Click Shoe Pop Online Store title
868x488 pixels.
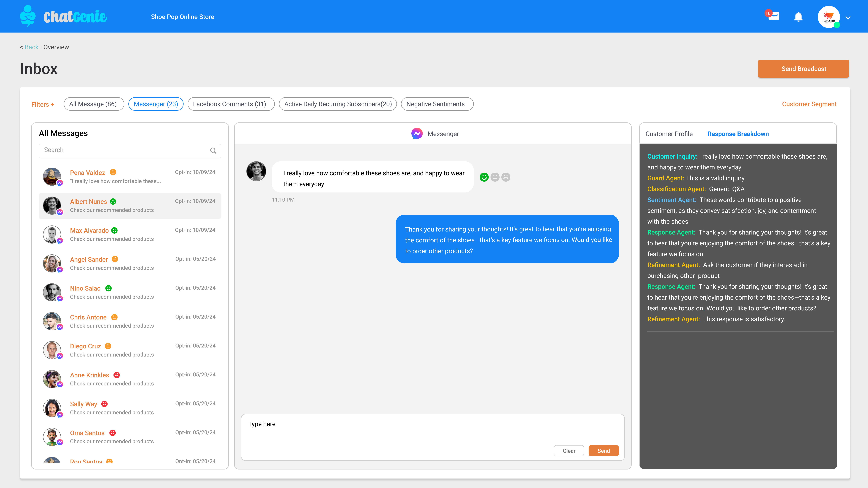(182, 17)
